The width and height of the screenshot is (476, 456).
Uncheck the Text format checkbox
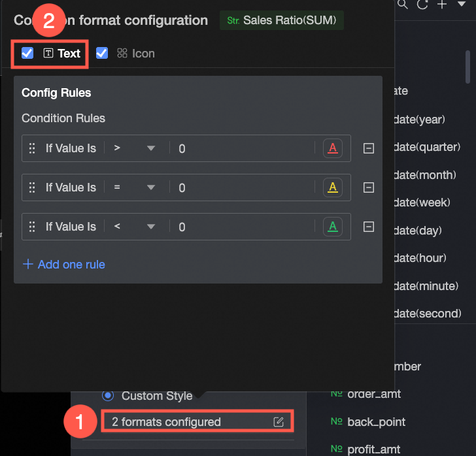[27, 53]
